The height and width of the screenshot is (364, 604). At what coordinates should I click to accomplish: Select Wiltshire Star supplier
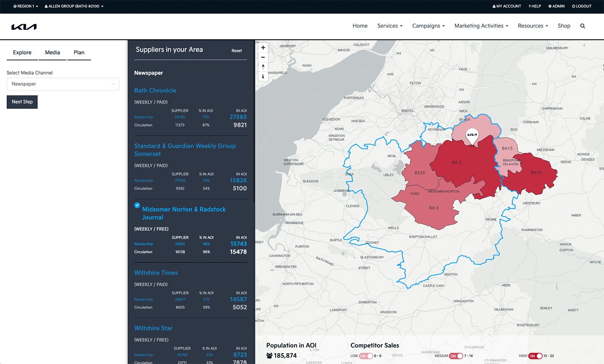[x=154, y=328]
